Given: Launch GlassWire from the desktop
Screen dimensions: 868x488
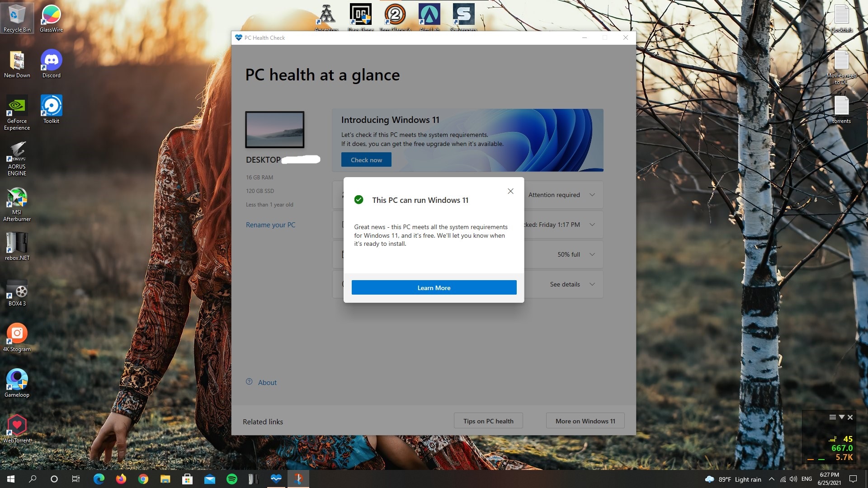Looking at the screenshot, I should pos(51,18).
